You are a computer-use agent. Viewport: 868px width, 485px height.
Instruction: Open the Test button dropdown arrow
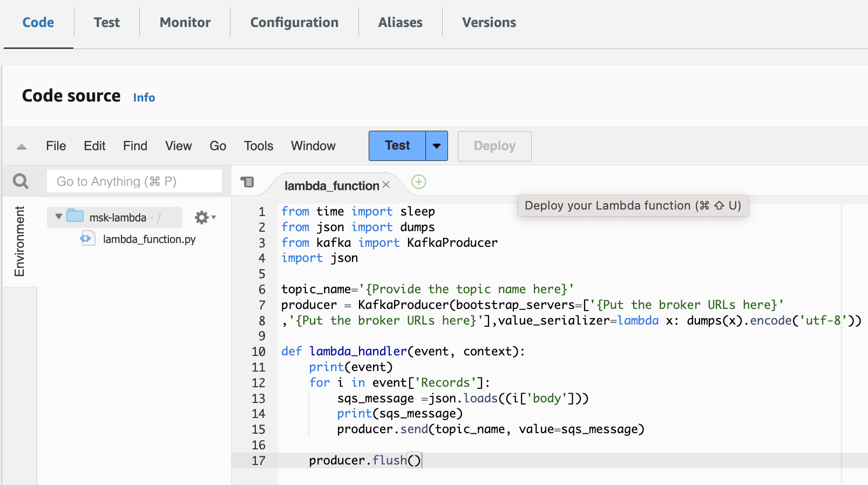437,146
